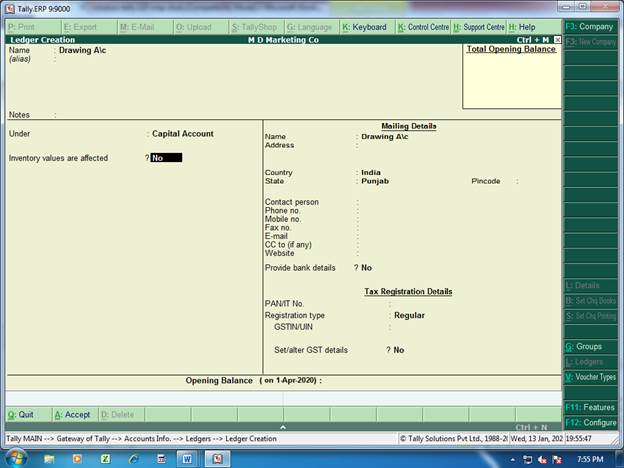Select the Under group Capital Account field

(183, 134)
